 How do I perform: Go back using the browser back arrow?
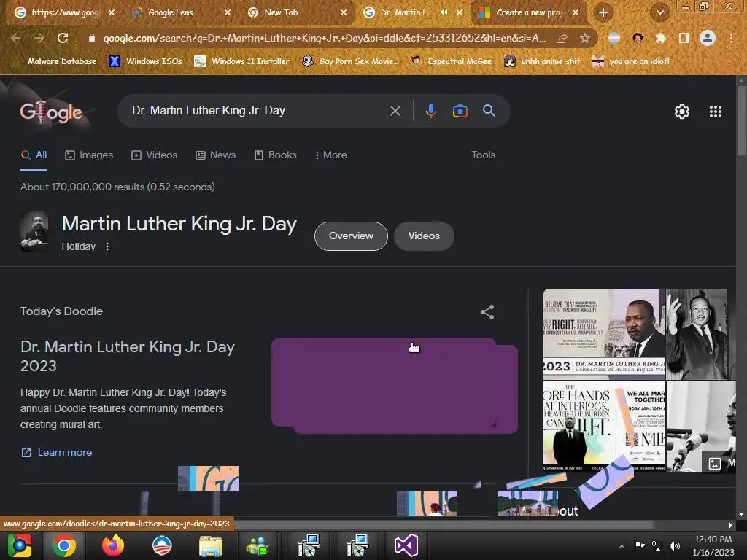click(15, 38)
